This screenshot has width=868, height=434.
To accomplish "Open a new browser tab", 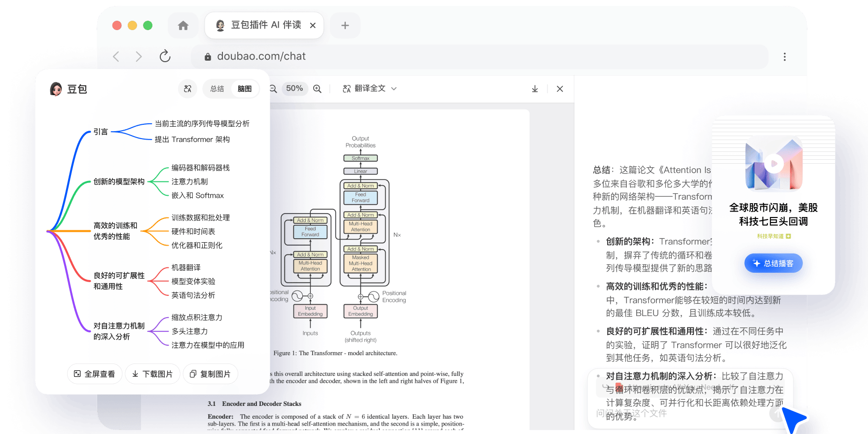I will (345, 26).
